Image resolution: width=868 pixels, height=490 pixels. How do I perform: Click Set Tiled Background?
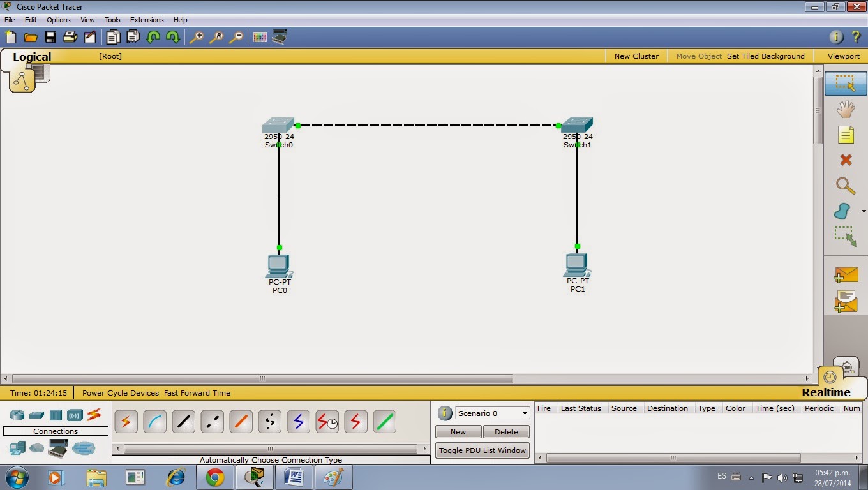coord(765,56)
